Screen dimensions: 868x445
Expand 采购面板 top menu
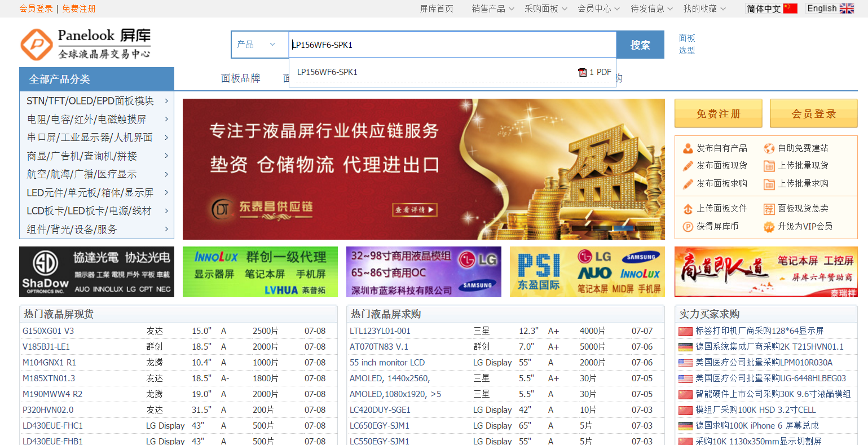(546, 8)
